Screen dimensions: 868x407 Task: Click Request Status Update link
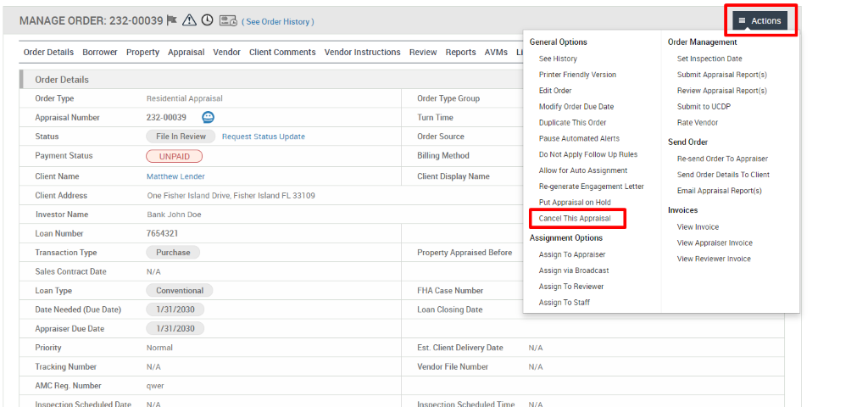(264, 137)
